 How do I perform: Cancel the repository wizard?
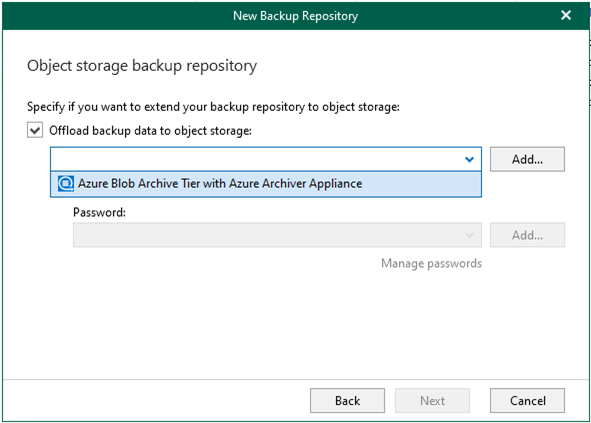tap(527, 400)
